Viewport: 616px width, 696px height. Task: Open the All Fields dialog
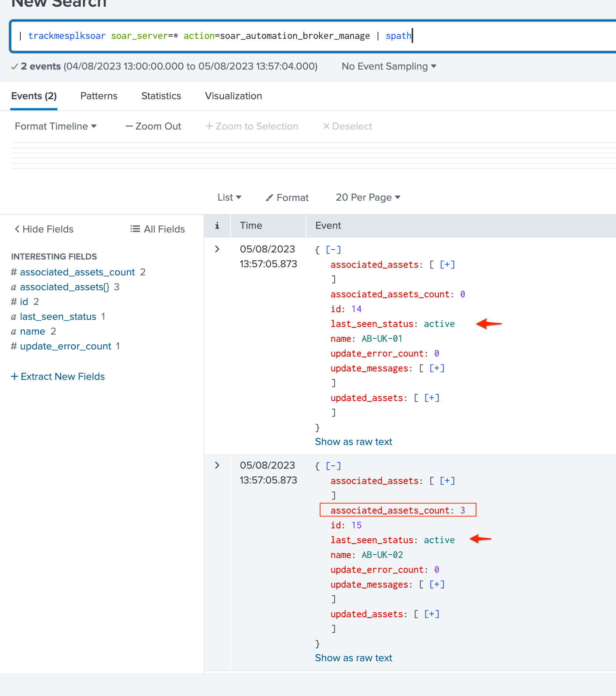point(157,229)
